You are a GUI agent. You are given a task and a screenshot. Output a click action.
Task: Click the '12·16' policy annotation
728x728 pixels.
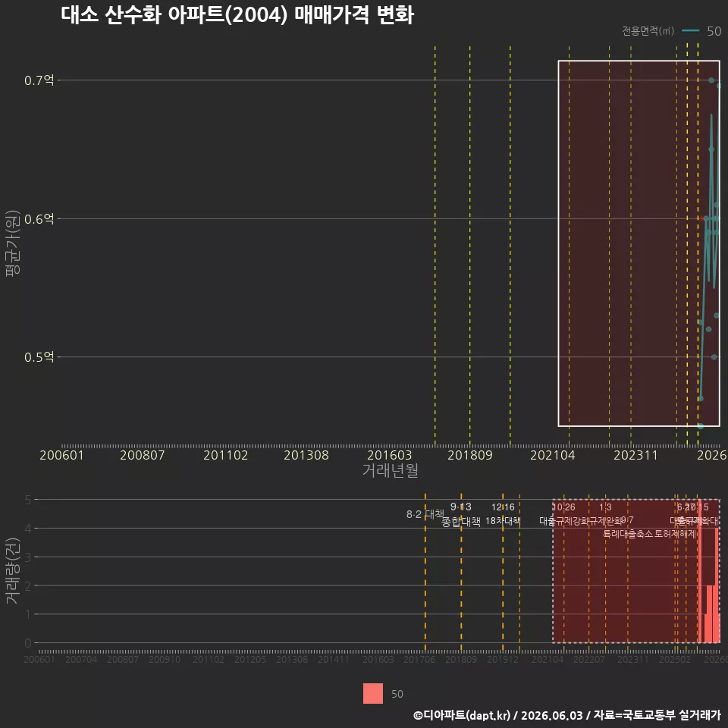(x=503, y=507)
